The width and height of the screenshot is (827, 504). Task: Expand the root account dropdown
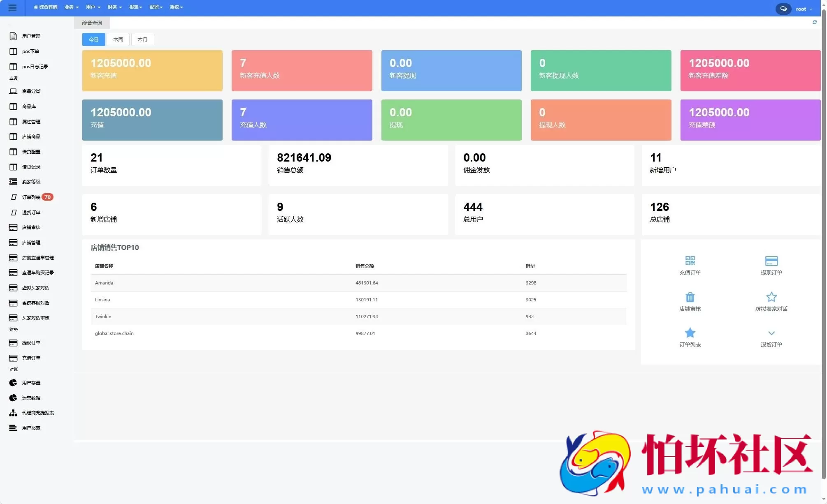(804, 9)
